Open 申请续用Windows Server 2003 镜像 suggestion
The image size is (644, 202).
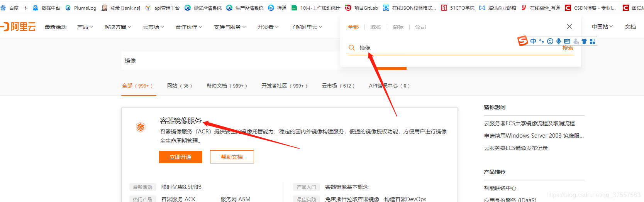coord(534,136)
